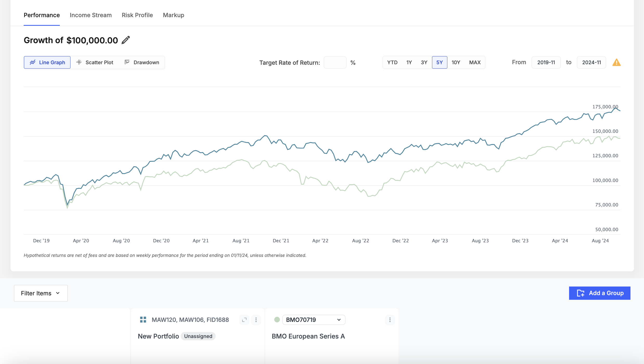This screenshot has width=644, height=364.
Task: Open the Markup tab
Action: (x=173, y=15)
